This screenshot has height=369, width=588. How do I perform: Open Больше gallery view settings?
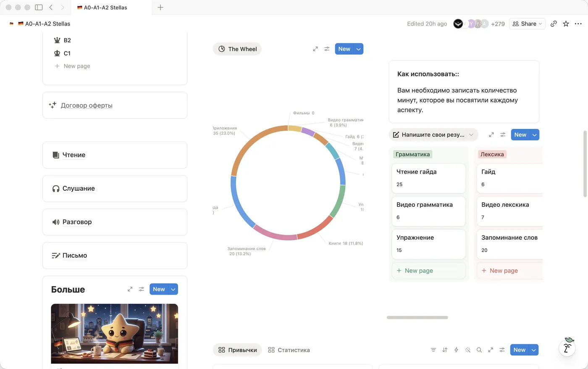click(x=142, y=289)
